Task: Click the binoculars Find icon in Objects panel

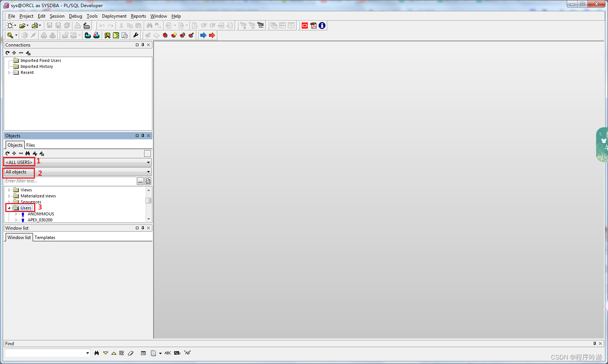Action: [x=28, y=153]
